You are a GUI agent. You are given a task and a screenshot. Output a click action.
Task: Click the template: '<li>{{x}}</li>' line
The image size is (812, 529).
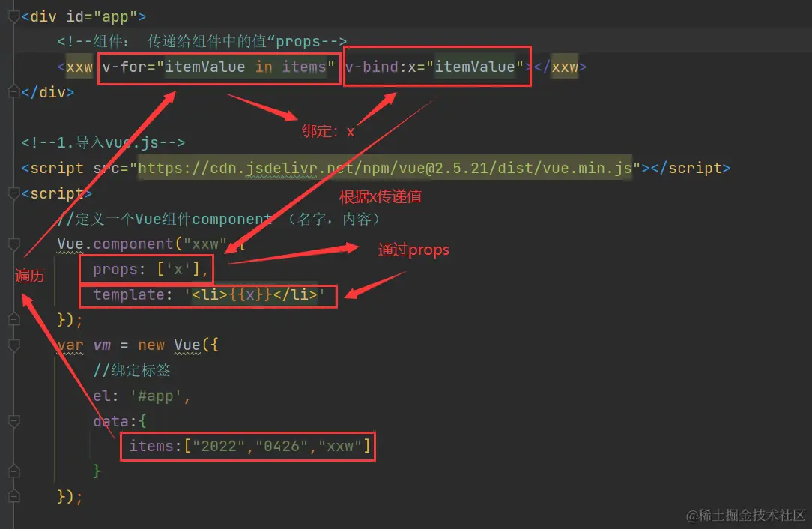(x=209, y=294)
